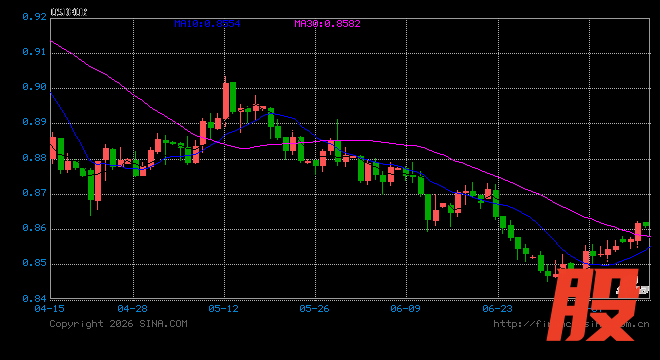Click the tall red candlestick at 05-12 peak

[x=226, y=100]
